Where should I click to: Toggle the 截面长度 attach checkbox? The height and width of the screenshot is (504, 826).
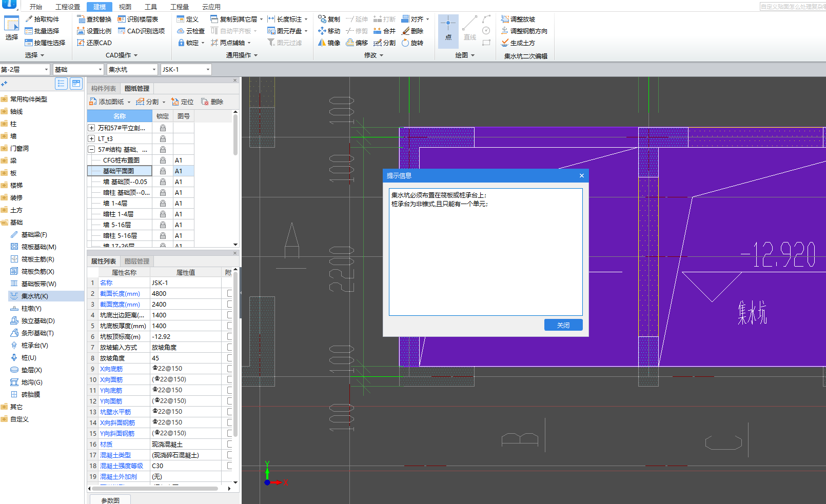[230, 293]
